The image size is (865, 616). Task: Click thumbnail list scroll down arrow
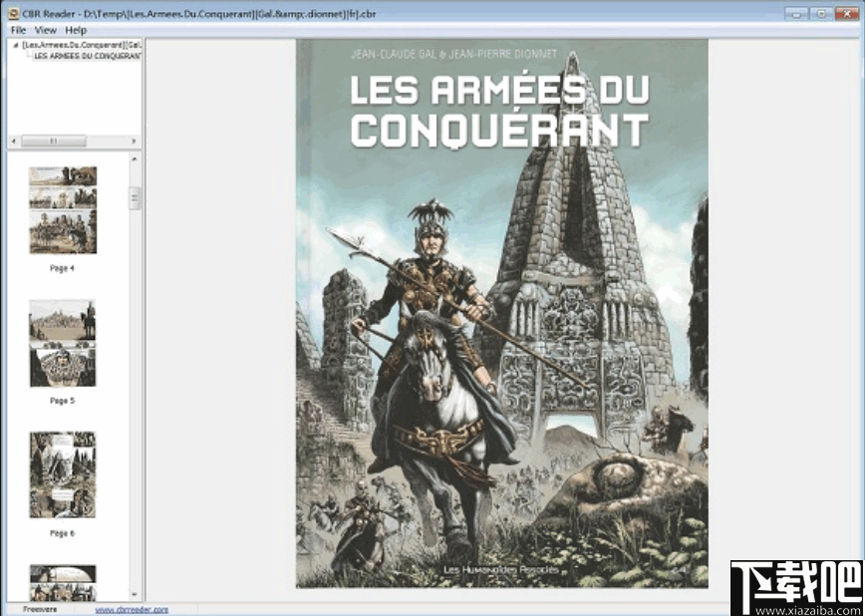point(135,594)
